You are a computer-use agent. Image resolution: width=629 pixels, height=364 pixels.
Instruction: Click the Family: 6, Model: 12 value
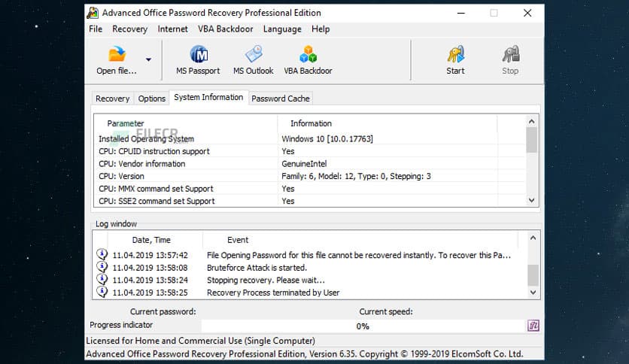click(x=356, y=176)
